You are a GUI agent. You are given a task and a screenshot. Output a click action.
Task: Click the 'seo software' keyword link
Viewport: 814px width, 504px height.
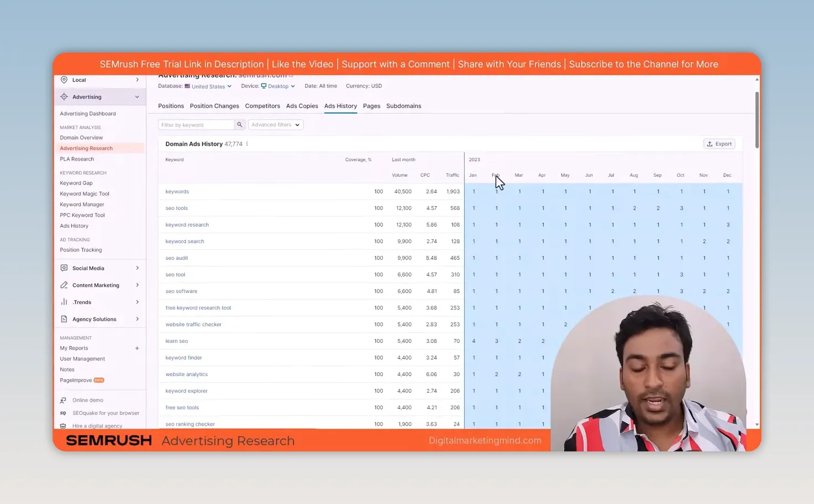click(x=181, y=291)
